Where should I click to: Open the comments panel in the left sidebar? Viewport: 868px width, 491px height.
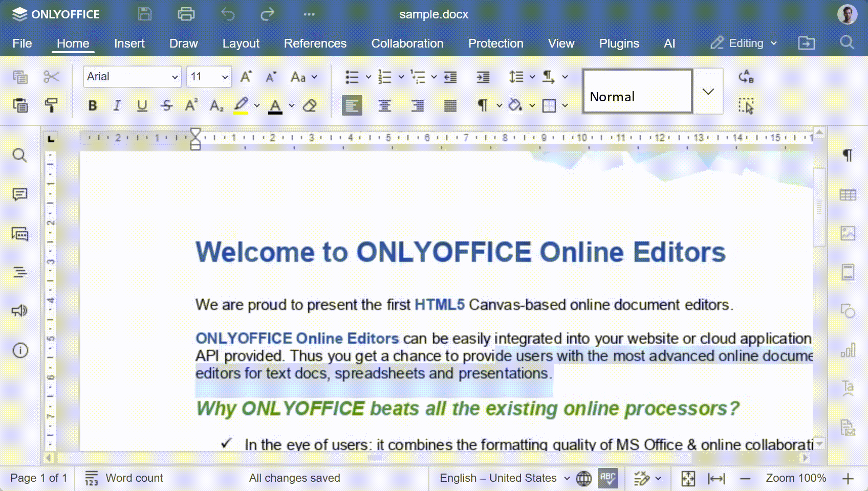19,194
